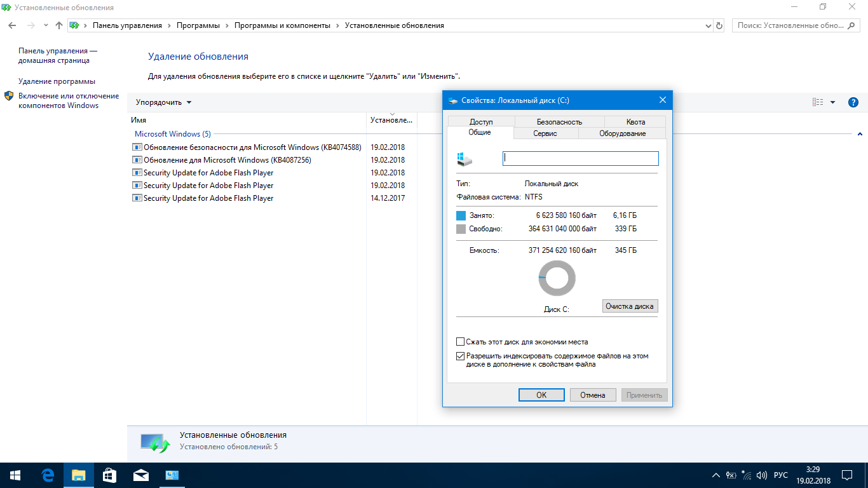The image size is (868, 488).
Task: Click the disk usage donut chart
Action: [x=557, y=278]
